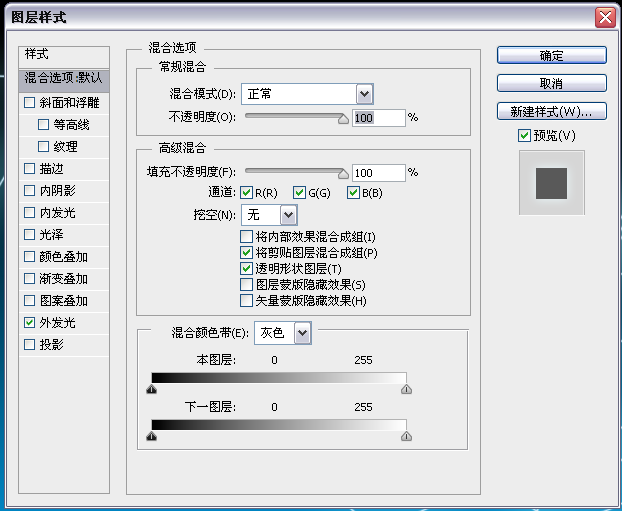Click the 样式 header in left panel

37,54
